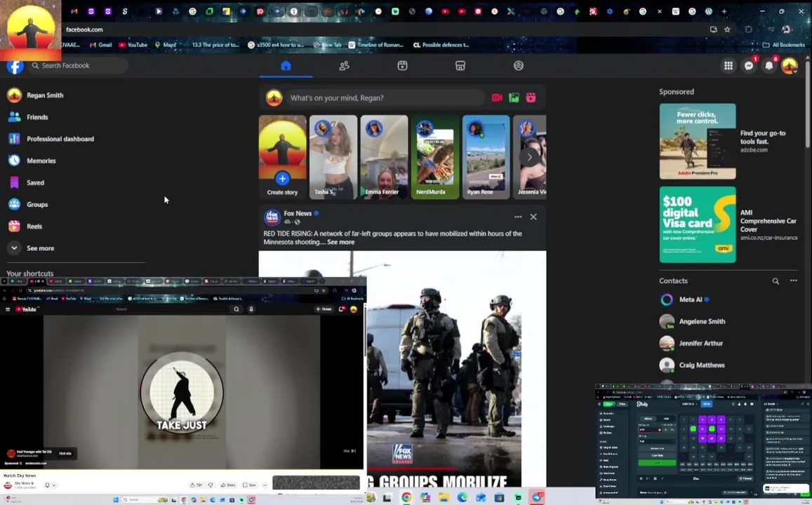The width and height of the screenshot is (812, 505).
Task: Create a Reel from post composer
Action: coord(531,97)
